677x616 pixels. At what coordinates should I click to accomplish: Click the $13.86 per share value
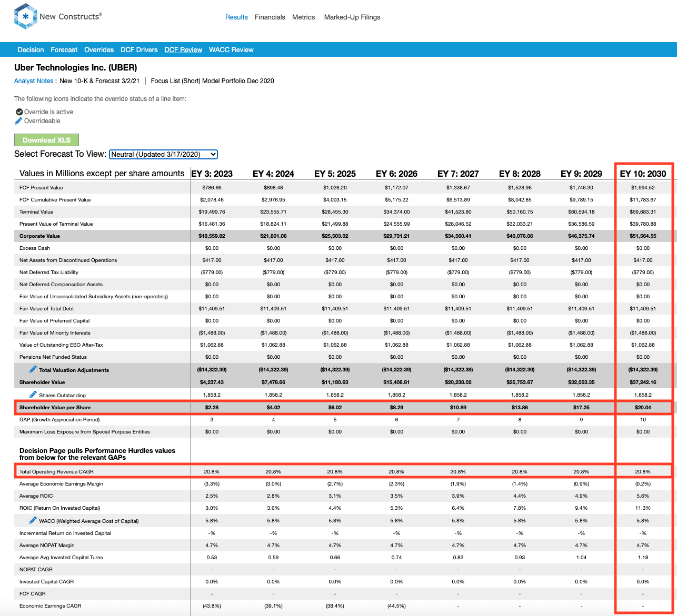coord(520,408)
